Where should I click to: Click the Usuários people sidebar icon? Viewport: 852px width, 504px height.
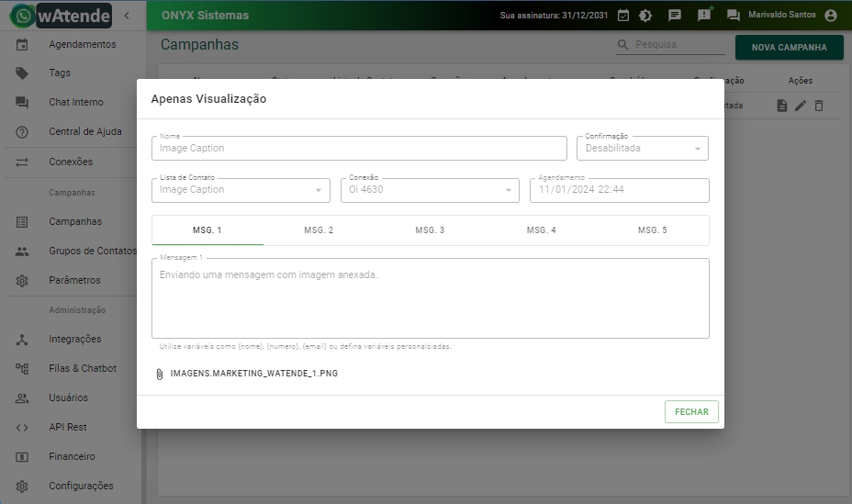(22, 398)
